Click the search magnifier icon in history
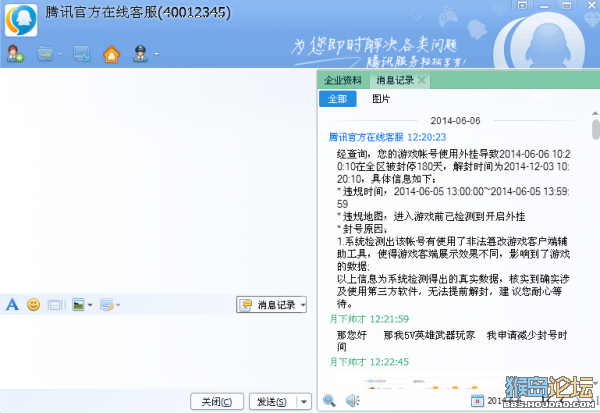The width and height of the screenshot is (600, 413). tap(329, 401)
